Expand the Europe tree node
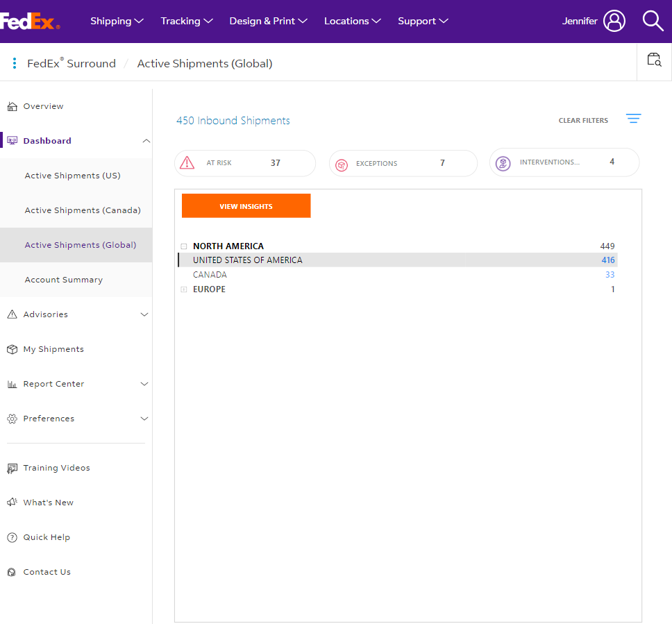This screenshot has width=672, height=624. click(x=184, y=289)
